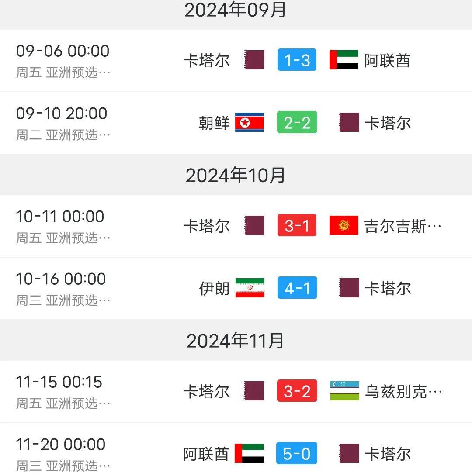Image resolution: width=472 pixels, height=476 pixels.
Task: Tap the UAE flag beside the 1-3 score
Action: coord(344,60)
